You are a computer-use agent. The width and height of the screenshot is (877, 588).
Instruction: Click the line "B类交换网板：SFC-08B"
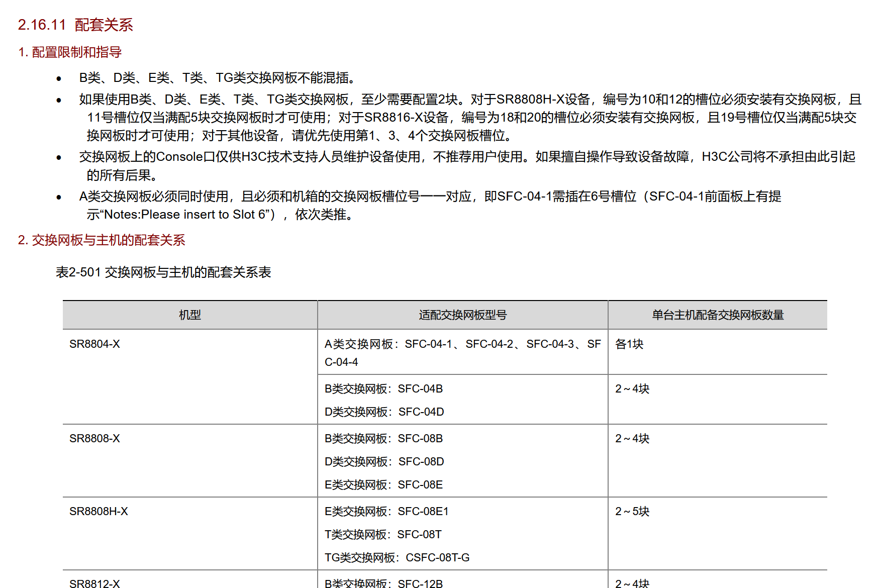pos(383,439)
